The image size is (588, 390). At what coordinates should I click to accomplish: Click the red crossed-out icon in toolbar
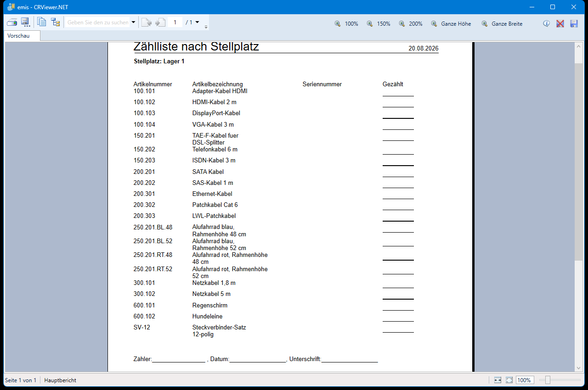pos(560,23)
